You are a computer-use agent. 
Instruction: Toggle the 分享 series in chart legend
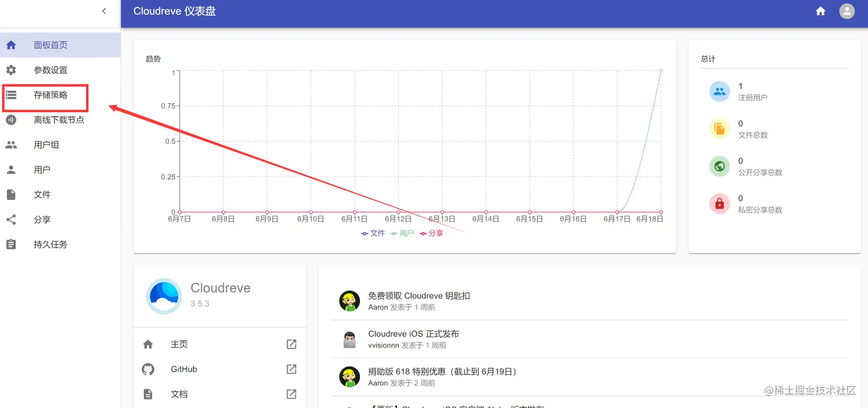coord(432,233)
